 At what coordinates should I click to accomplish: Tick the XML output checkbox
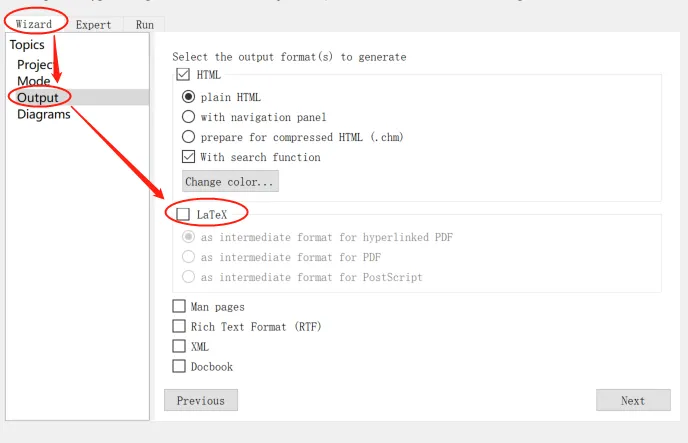click(x=179, y=346)
